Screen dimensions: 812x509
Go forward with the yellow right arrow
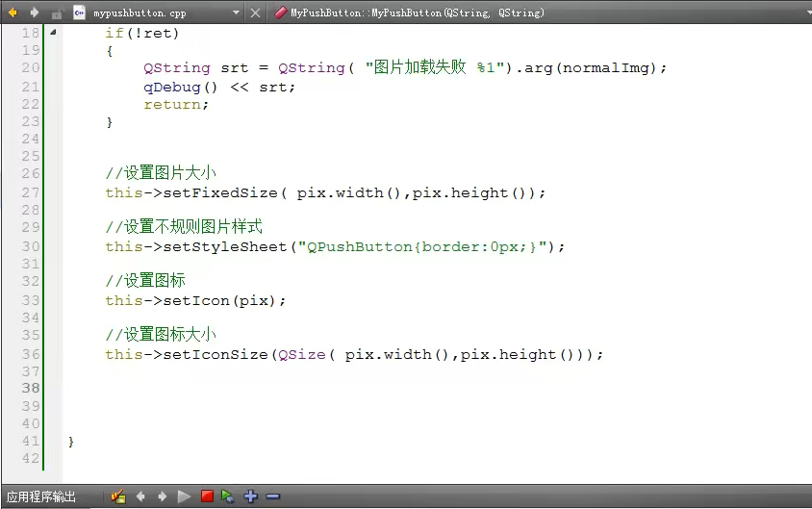35,12
